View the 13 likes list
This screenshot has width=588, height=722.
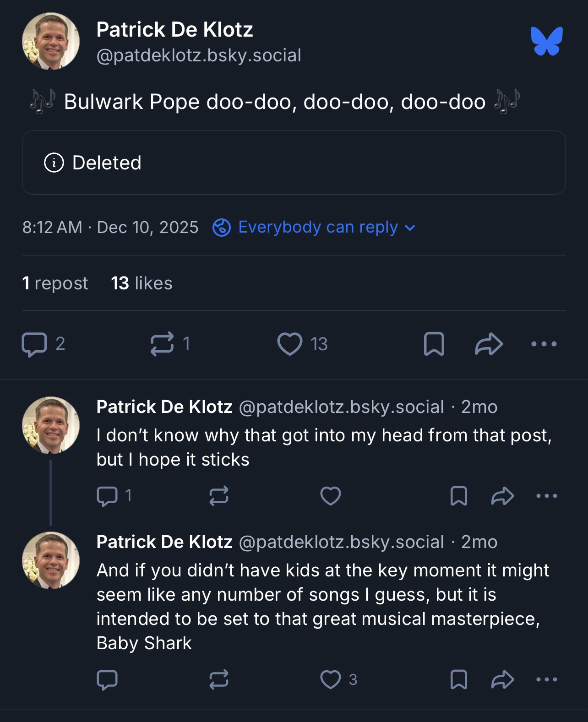(142, 283)
